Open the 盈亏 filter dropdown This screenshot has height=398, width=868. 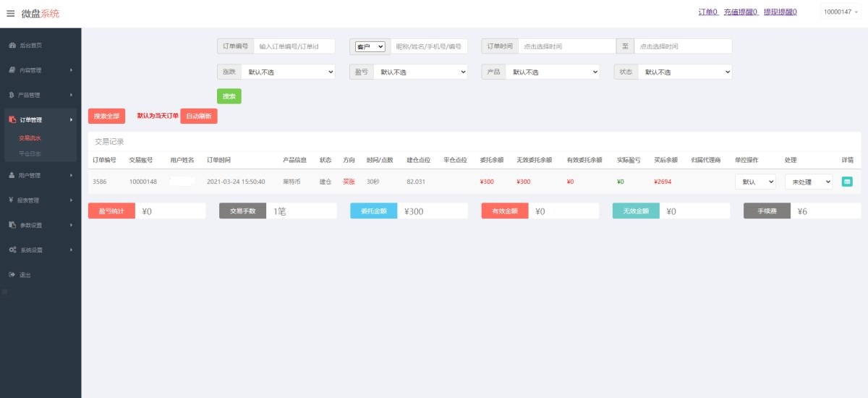[x=421, y=72]
